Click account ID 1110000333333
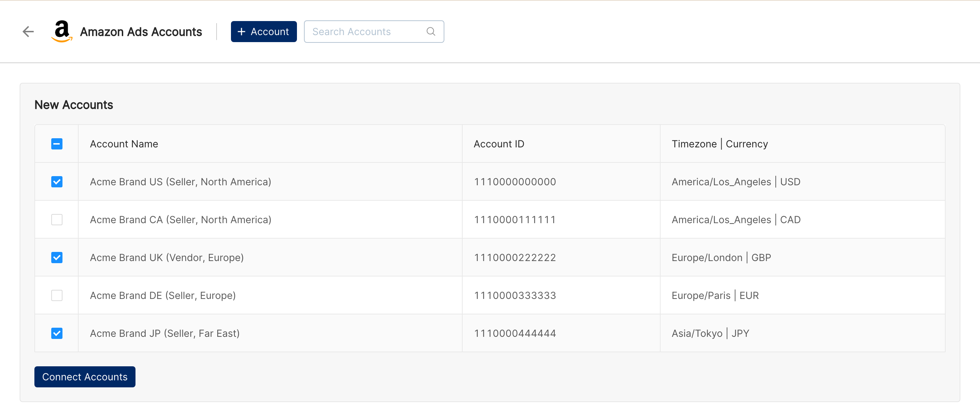Image resolution: width=980 pixels, height=407 pixels. [515, 295]
